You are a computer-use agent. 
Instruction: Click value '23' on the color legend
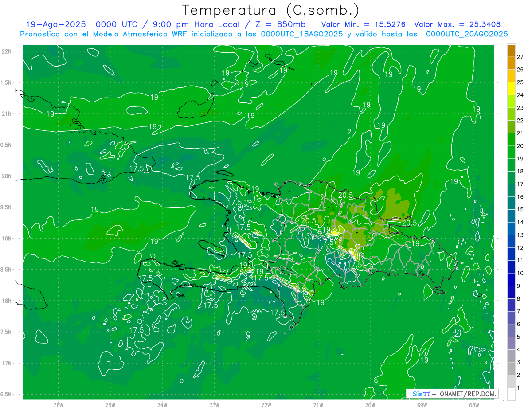[520, 108]
